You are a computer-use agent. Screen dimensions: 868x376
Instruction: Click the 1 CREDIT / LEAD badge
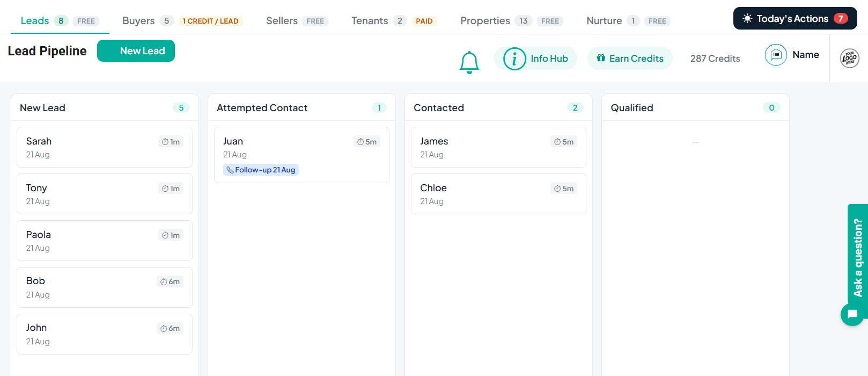(x=210, y=21)
